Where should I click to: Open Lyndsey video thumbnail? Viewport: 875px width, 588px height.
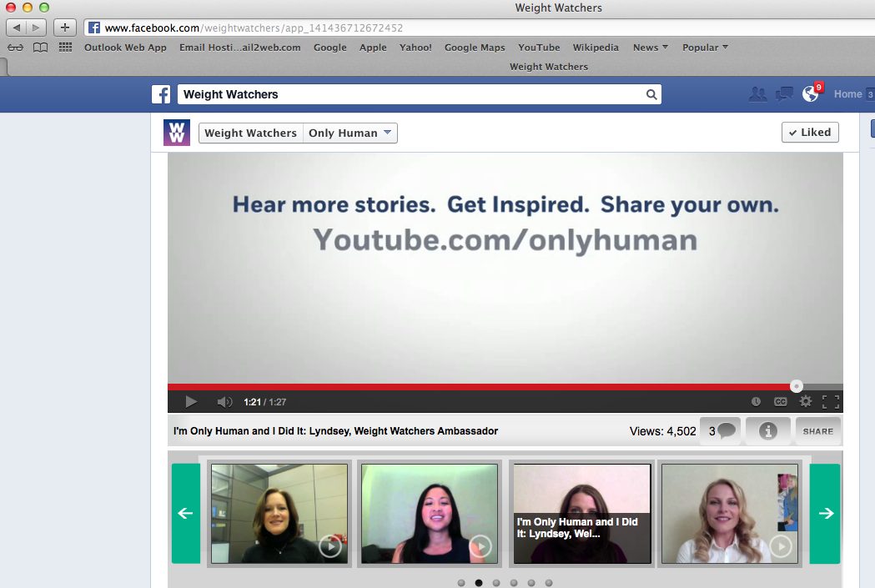click(x=582, y=514)
